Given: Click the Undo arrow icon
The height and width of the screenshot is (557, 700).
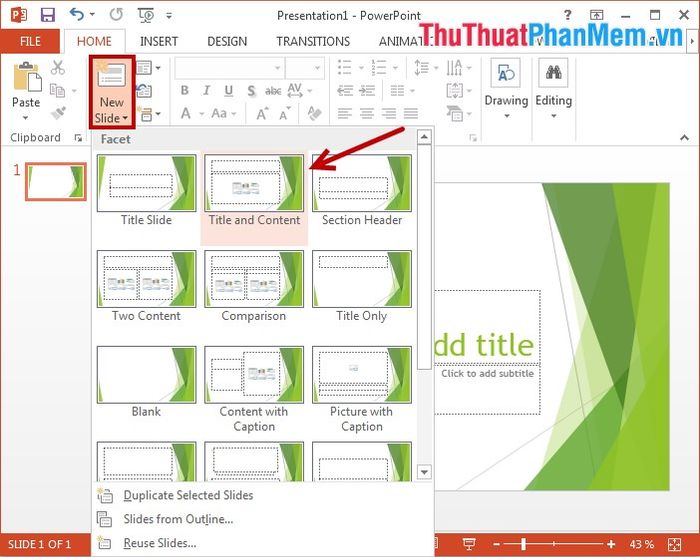Looking at the screenshot, I should (x=77, y=15).
